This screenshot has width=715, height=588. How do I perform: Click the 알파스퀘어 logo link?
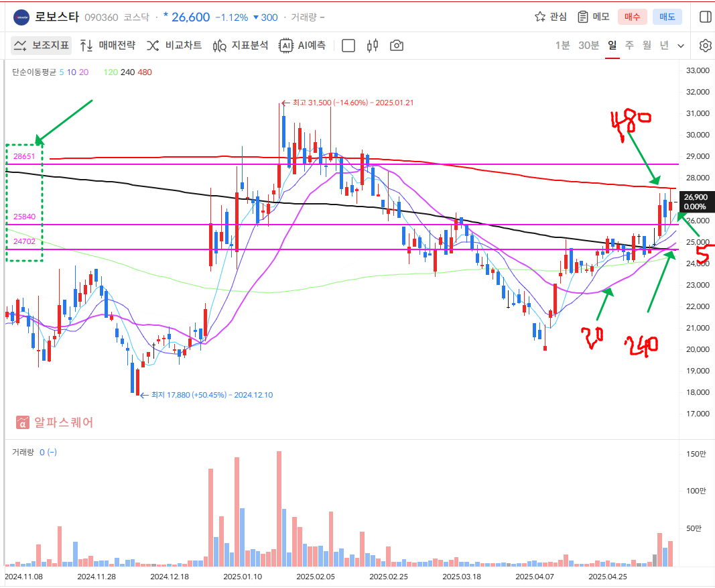[x=55, y=422]
